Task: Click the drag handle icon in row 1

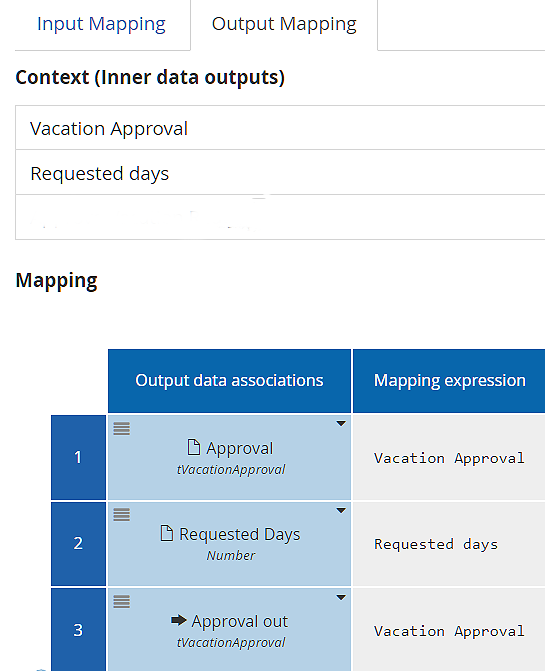Action: 121,428
